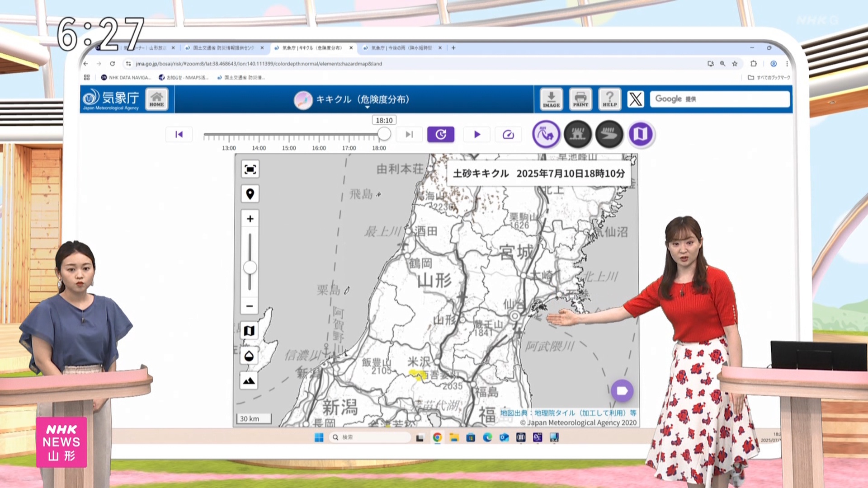Click the taskbar search box
The height and width of the screenshot is (488, 868).
point(370,437)
